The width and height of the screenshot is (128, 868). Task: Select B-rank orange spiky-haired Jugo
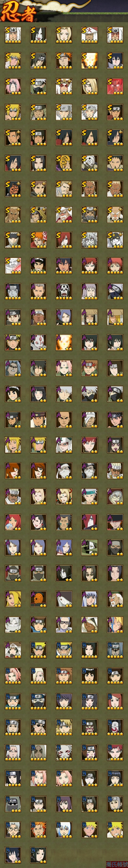coord(38,829)
